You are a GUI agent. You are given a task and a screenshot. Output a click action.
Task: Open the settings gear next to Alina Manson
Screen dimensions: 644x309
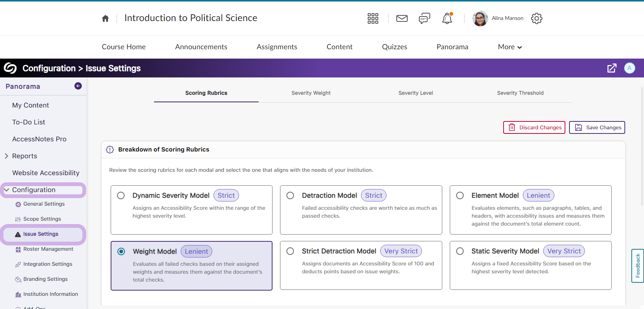pyautogui.click(x=536, y=18)
